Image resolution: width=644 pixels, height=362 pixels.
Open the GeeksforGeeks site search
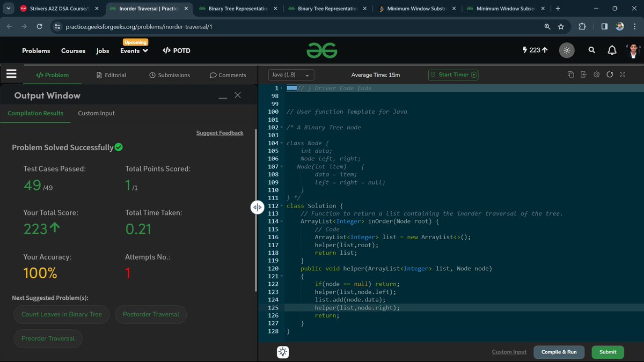point(591,50)
